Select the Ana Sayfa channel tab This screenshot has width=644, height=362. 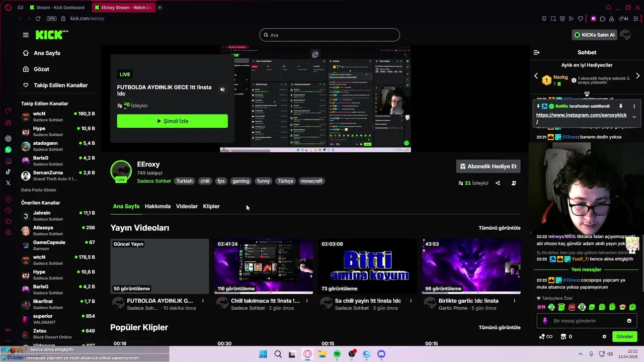126,206
